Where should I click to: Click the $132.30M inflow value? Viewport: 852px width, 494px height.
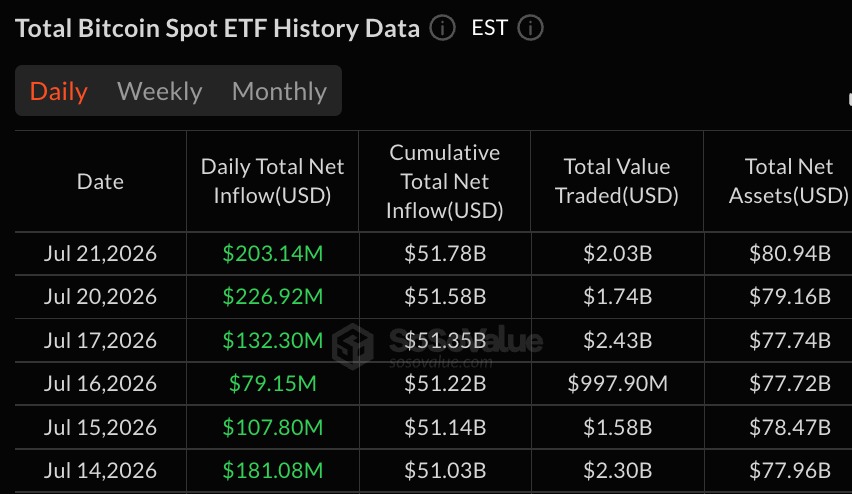(272, 340)
